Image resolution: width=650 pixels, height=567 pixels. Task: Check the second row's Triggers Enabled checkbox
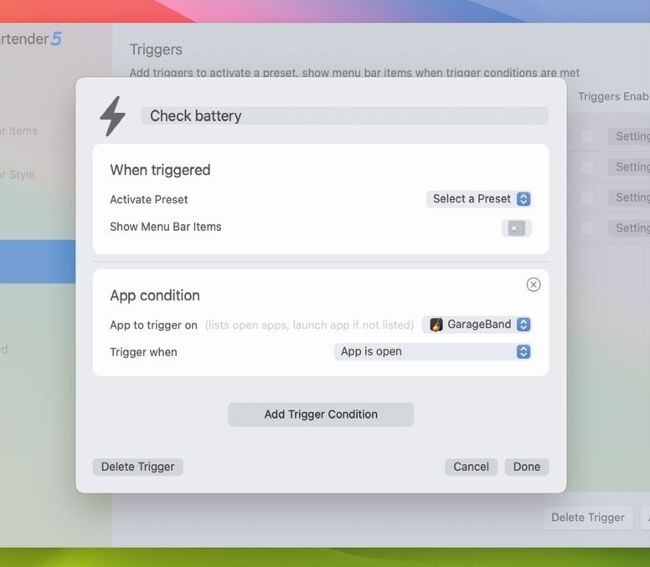coord(588,167)
